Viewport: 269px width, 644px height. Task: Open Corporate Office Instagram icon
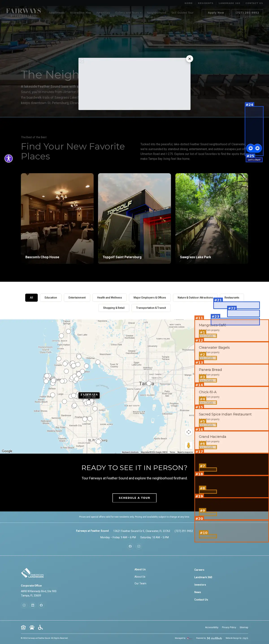24,605
